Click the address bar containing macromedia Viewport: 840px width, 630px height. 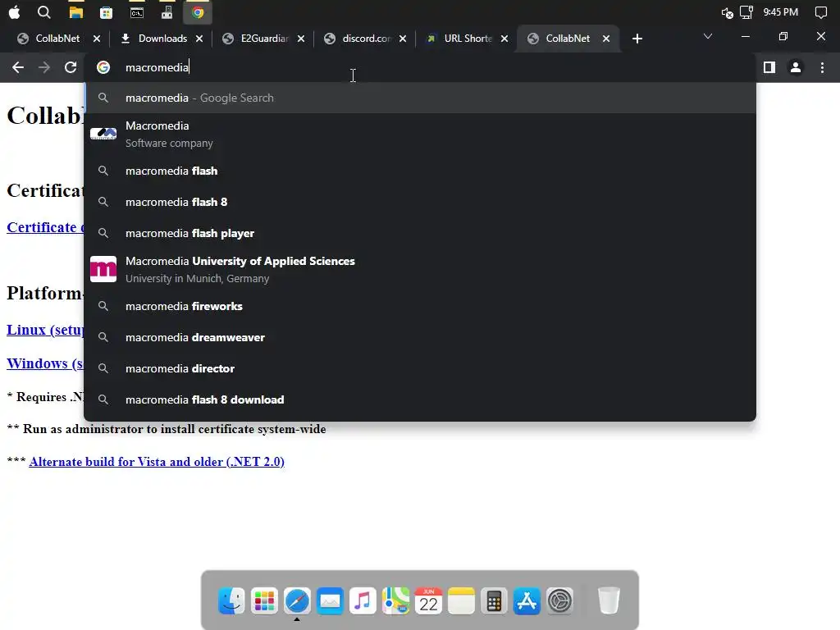click(421, 67)
